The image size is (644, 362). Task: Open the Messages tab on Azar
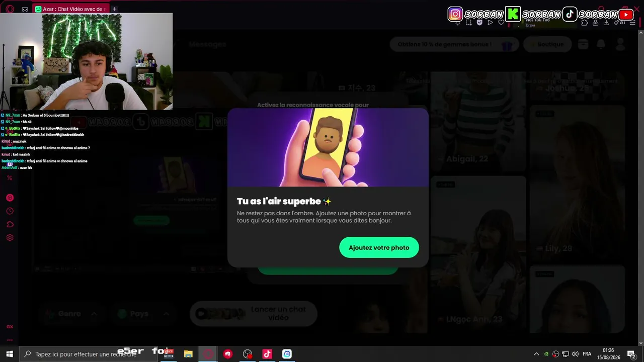207,44
